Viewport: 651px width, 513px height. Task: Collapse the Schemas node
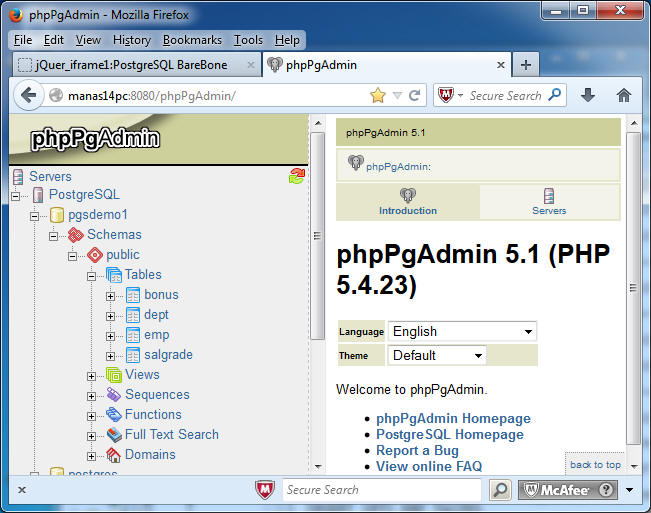pyautogui.click(x=54, y=236)
